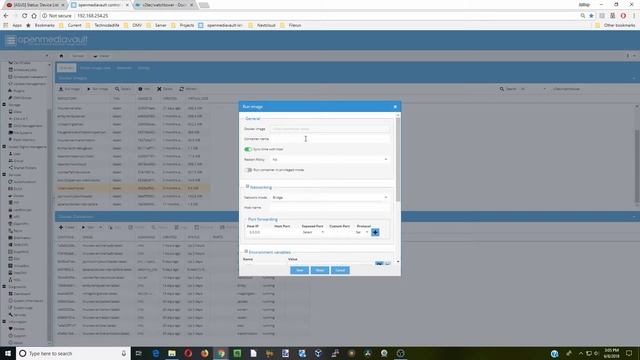This screenshot has width=640, height=360.
Task: Switch to the ASUS Status Device List browser tab
Action: pyautogui.click(x=35, y=5)
